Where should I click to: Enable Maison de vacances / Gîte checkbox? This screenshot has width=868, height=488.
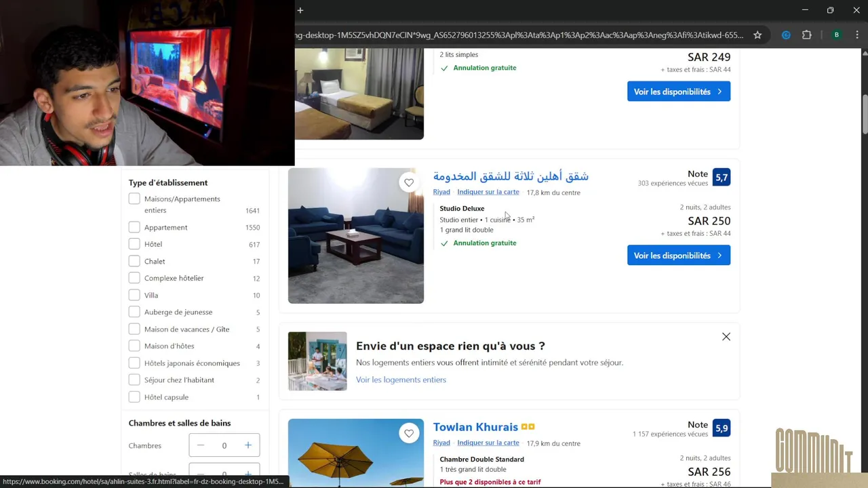(134, 329)
